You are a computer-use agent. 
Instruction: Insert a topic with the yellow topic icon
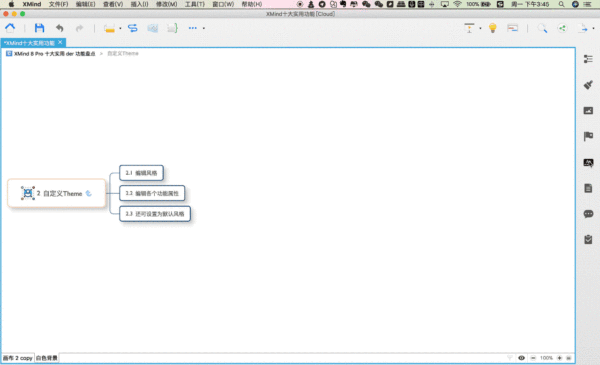point(109,28)
